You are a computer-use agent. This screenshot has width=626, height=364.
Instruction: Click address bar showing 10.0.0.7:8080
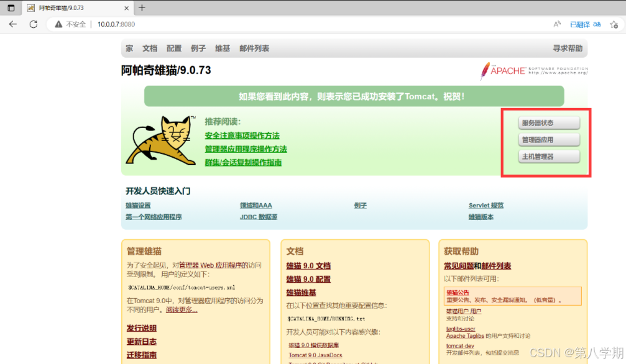tap(116, 24)
